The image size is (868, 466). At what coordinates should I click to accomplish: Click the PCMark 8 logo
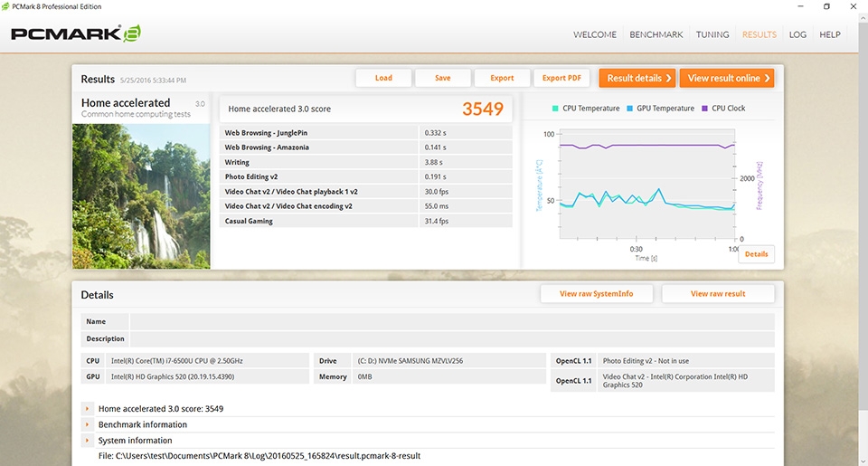[x=75, y=34]
